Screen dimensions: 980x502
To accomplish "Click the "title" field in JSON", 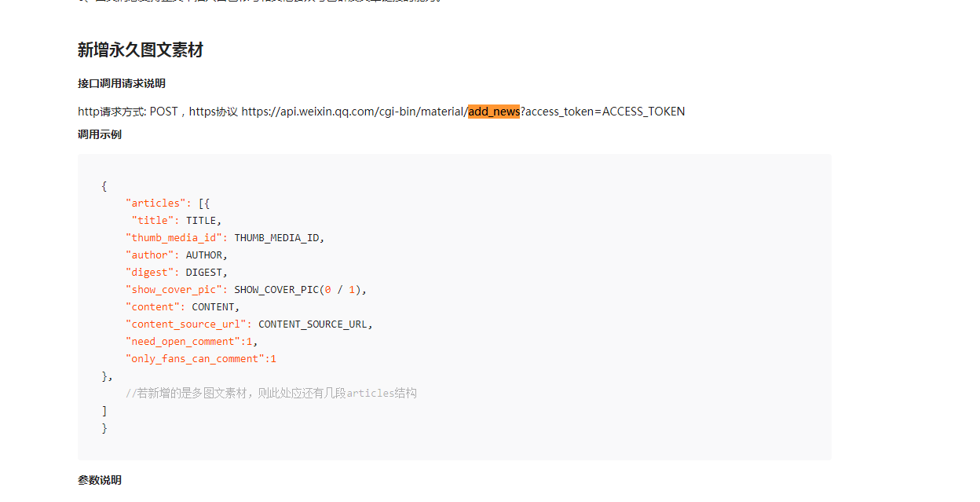I will [152, 220].
